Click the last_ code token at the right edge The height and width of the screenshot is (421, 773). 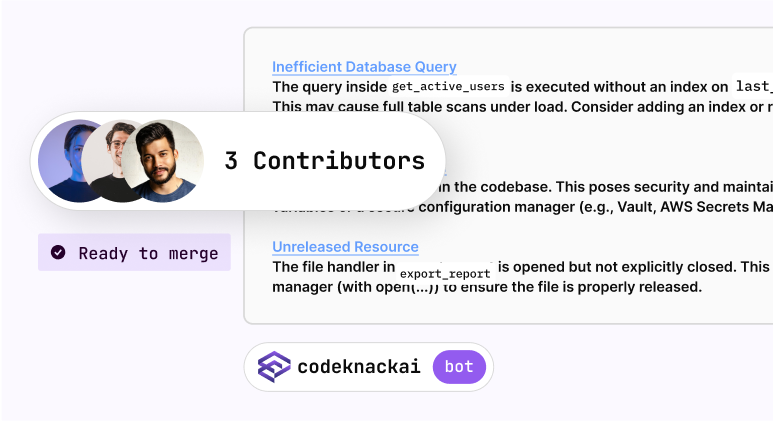[752, 87]
